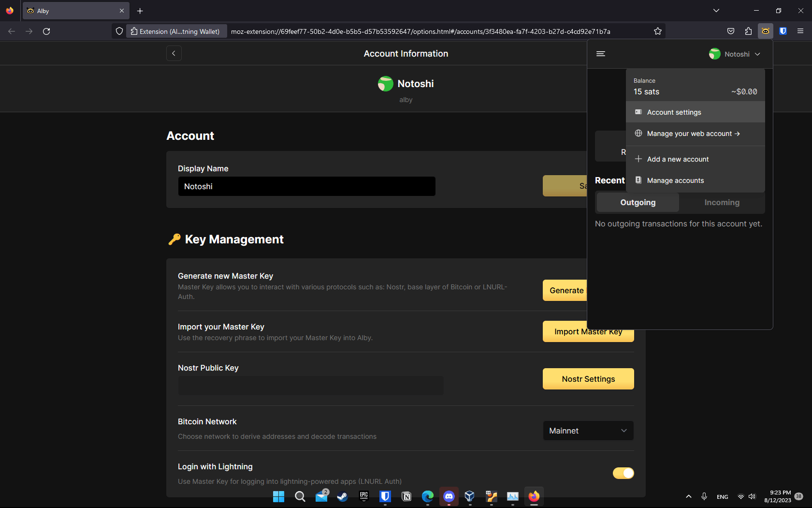Bookmark this page with the star icon

[657, 31]
